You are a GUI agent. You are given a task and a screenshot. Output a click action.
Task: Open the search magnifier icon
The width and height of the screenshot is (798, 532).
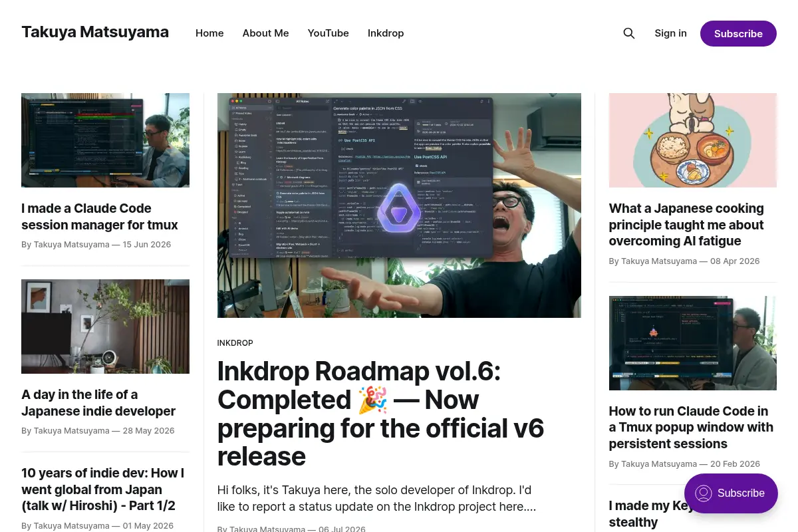[628, 33]
